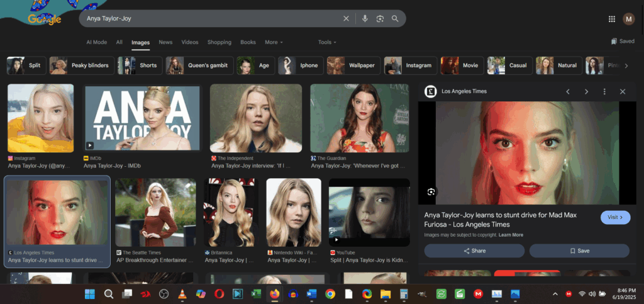Open The Independent interview image result
The image size is (644, 304).
[256, 118]
